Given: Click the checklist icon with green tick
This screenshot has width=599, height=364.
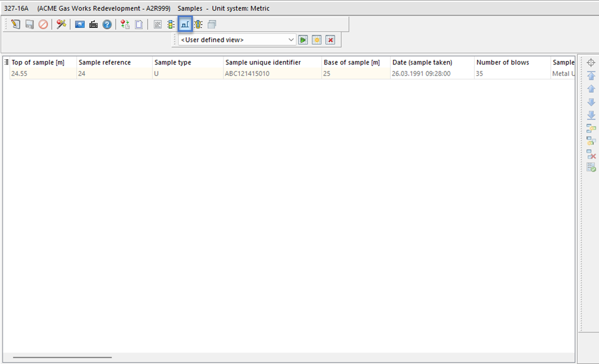Looking at the screenshot, I should click(591, 168).
